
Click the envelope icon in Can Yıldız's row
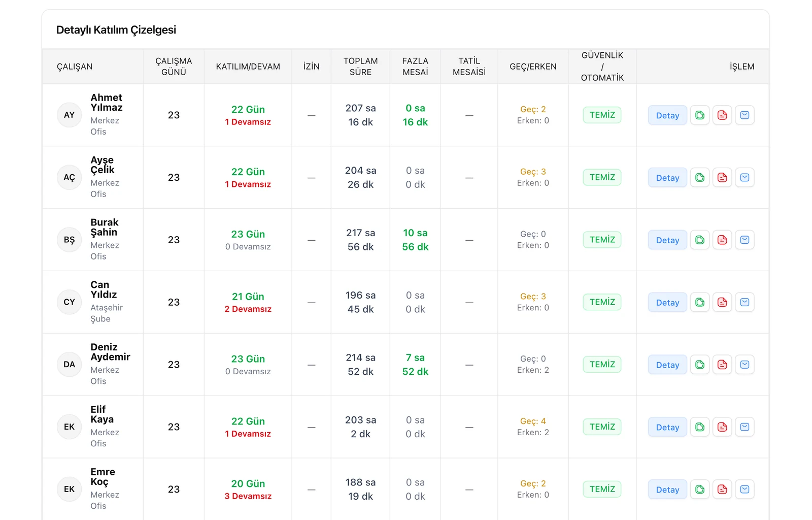(745, 302)
